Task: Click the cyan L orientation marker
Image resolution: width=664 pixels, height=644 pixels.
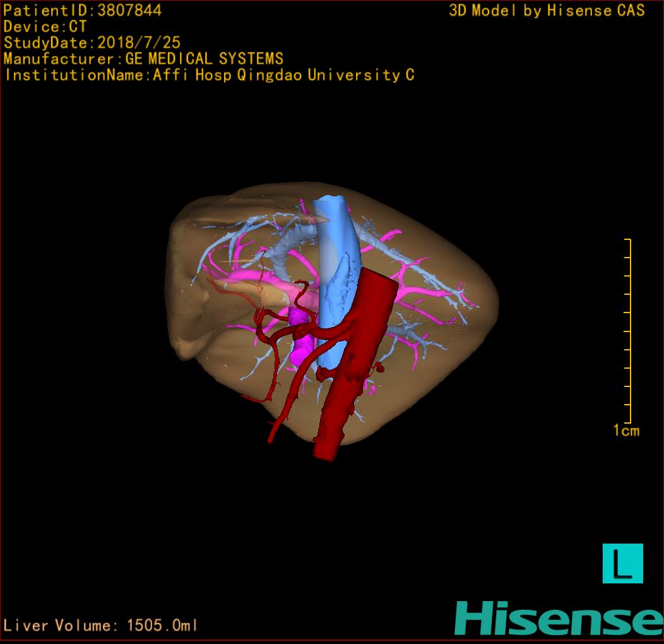Action: tap(622, 563)
